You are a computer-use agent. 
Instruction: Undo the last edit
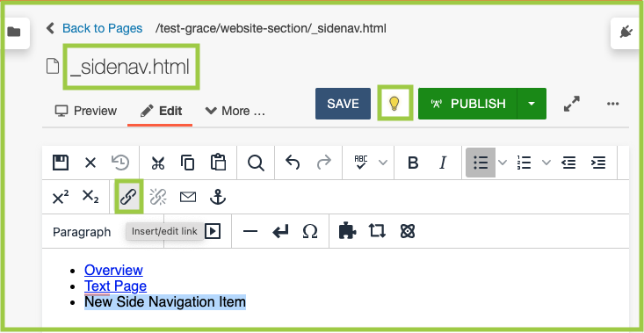click(293, 163)
